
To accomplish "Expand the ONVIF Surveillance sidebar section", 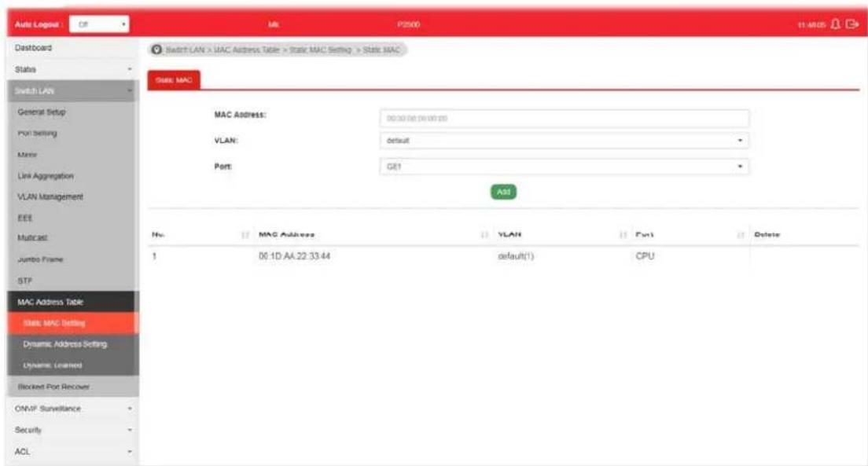I will point(72,409).
